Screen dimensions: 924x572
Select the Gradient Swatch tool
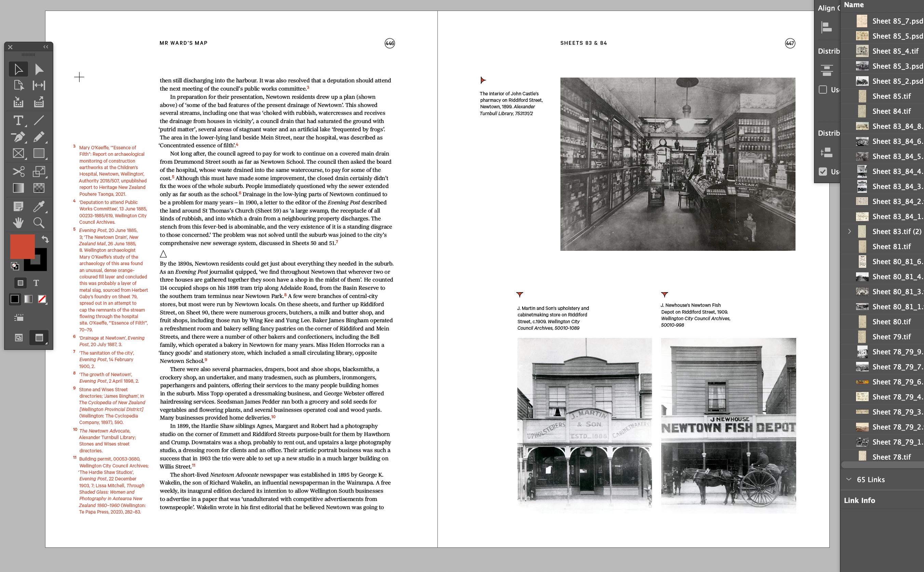click(18, 188)
